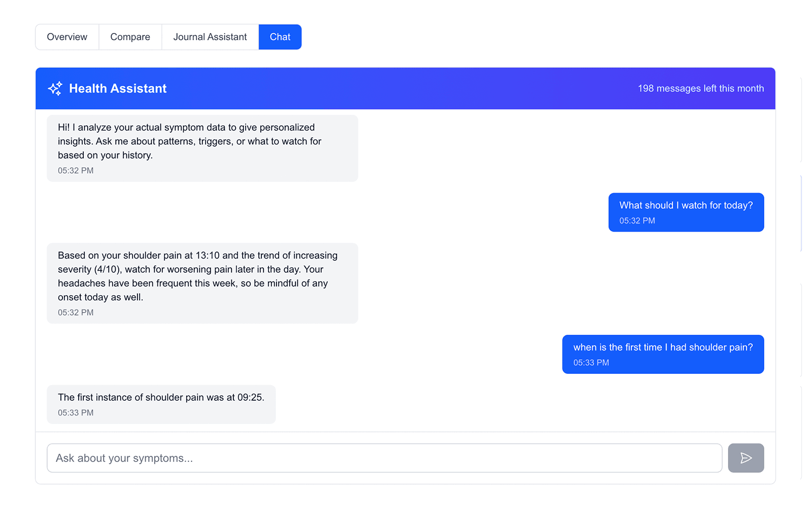
Task: Click the shoulder pain trend response message
Action: (202, 283)
